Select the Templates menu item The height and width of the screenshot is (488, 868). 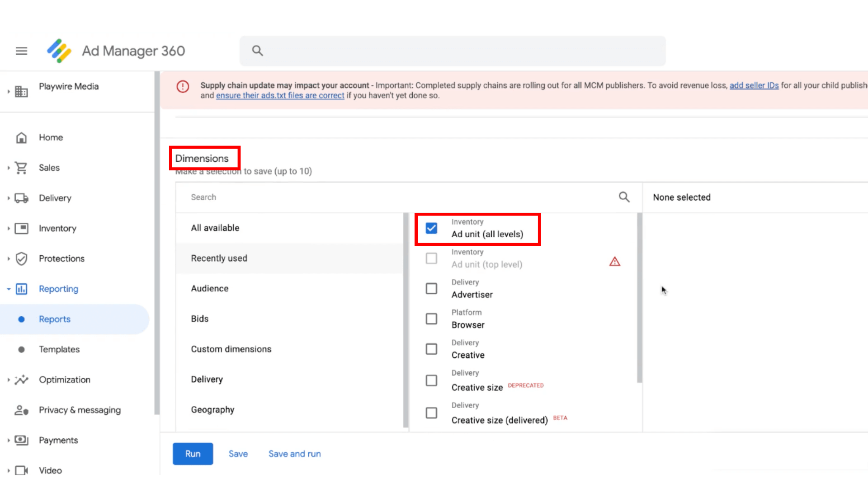coord(59,349)
